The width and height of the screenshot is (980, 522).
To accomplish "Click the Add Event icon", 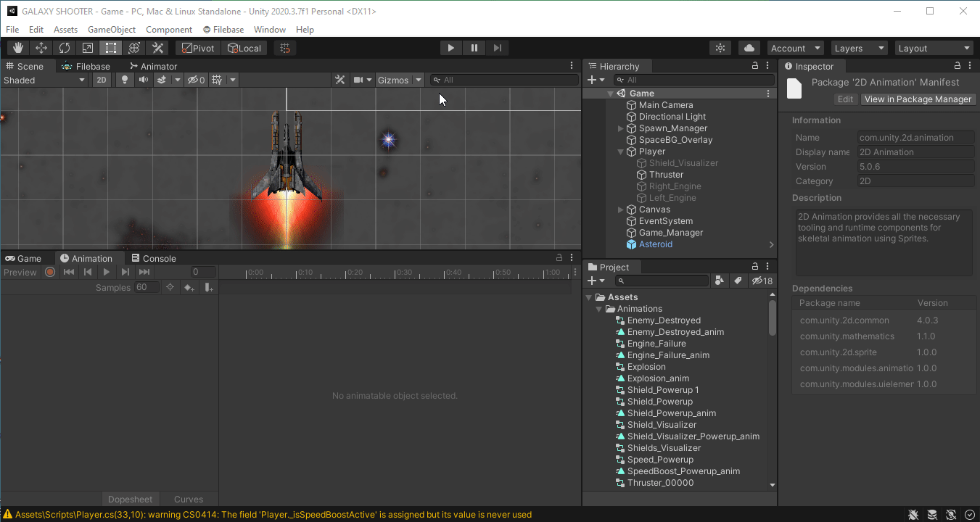I will 208,287.
